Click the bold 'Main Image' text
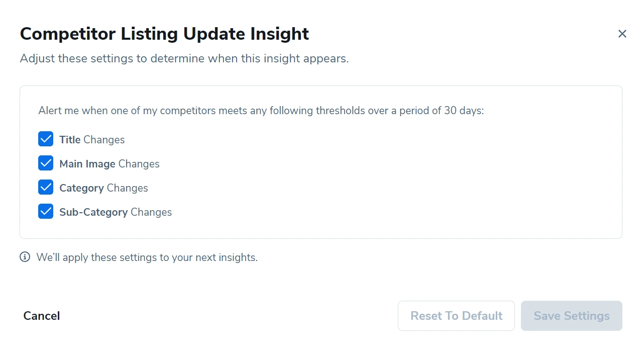This screenshot has width=644, height=352. (87, 164)
